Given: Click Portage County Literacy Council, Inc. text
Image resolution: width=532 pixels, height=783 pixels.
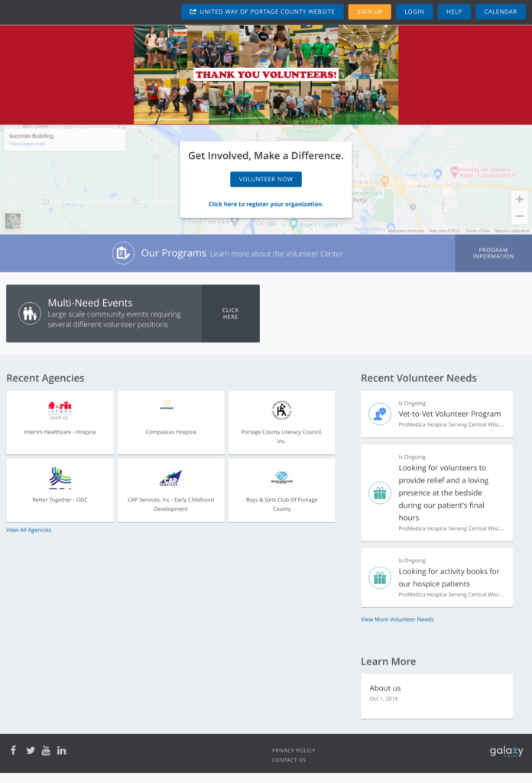Looking at the screenshot, I should click(x=281, y=437).
